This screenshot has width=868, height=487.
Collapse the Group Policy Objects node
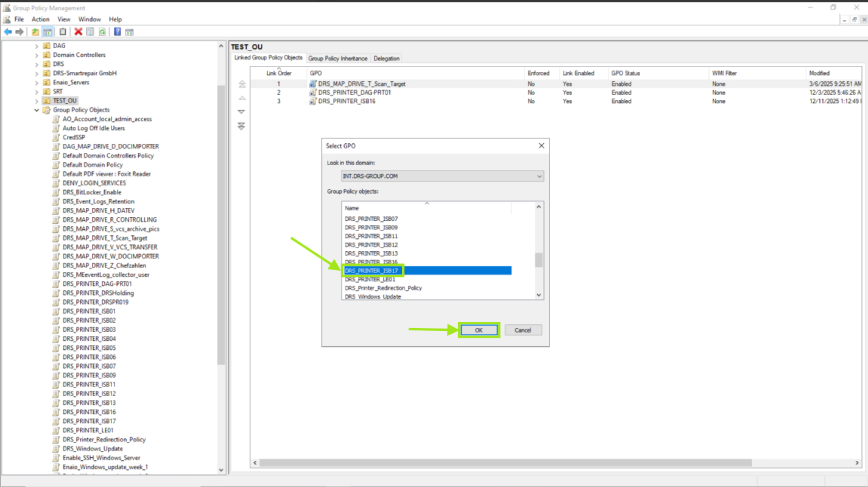point(37,110)
